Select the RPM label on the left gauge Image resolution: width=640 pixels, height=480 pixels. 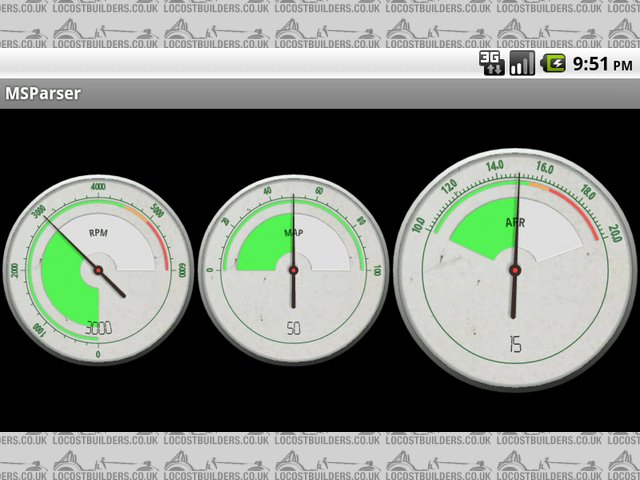tap(98, 233)
